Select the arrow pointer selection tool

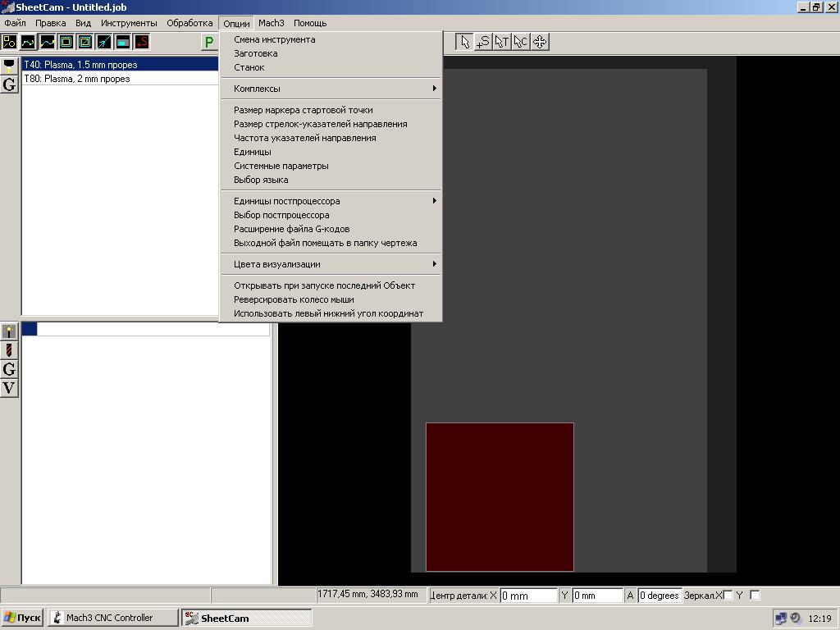pyautogui.click(x=464, y=42)
